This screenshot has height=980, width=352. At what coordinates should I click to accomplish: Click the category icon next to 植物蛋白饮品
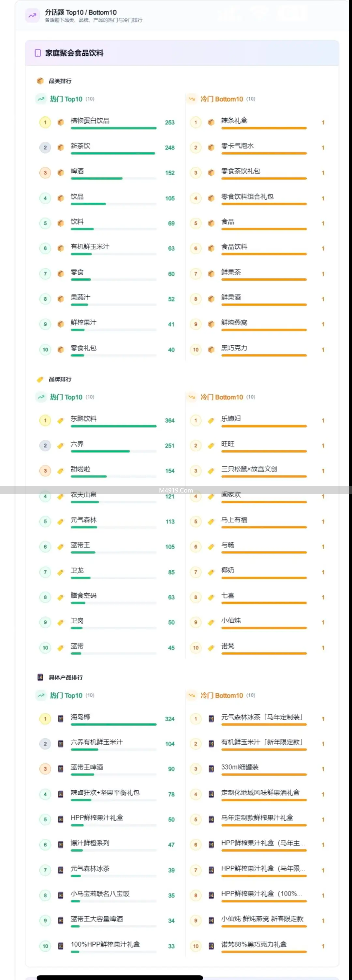[x=60, y=122]
